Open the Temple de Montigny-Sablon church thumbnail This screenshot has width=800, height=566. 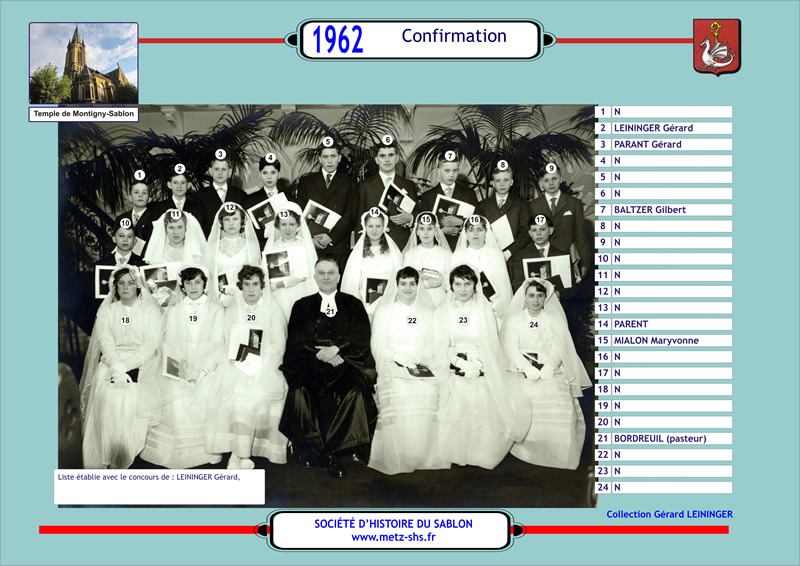[x=84, y=63]
